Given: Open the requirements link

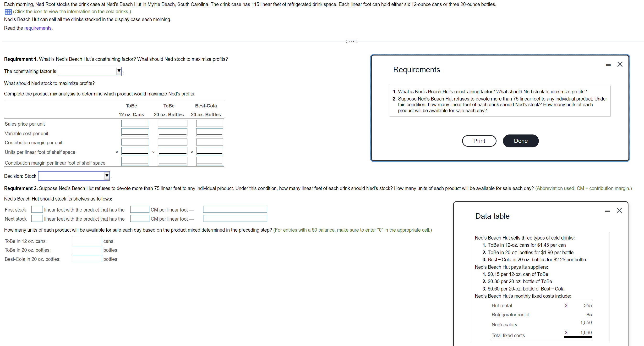Looking at the screenshot, I should 38,28.
